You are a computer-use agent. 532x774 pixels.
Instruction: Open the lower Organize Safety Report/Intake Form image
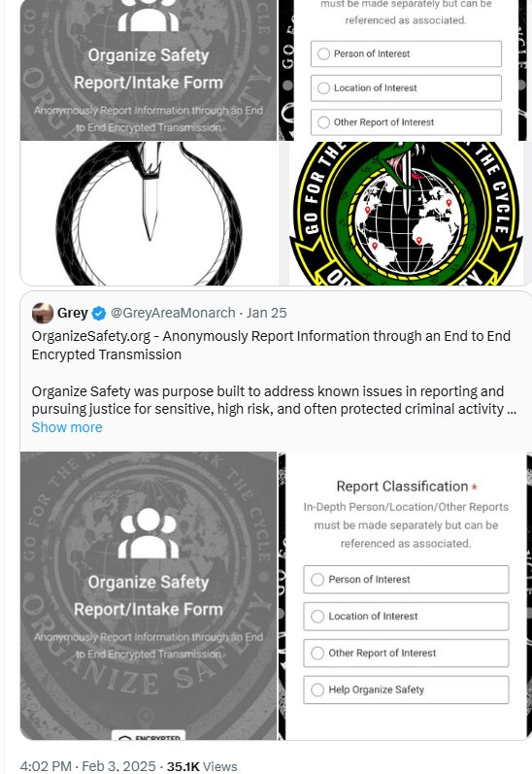149,596
